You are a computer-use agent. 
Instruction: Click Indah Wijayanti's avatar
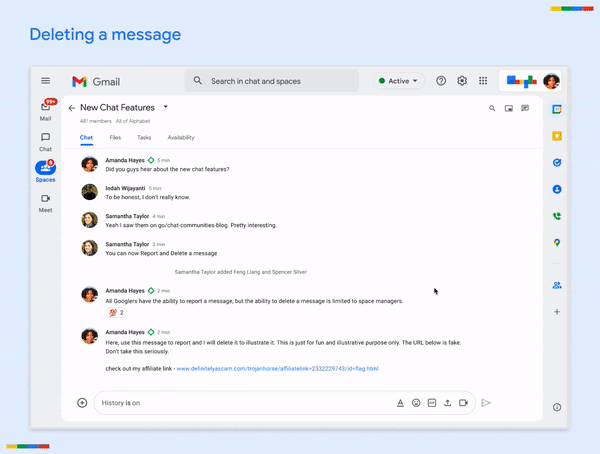(90, 192)
